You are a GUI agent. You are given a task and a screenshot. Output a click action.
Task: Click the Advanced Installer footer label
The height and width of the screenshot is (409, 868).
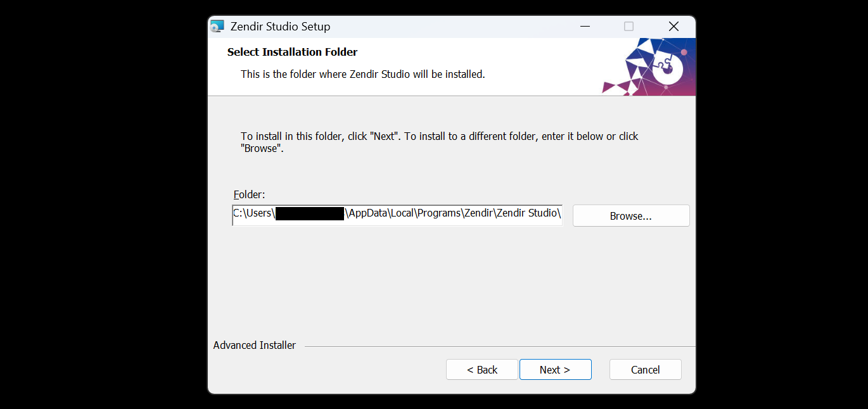pyautogui.click(x=254, y=345)
